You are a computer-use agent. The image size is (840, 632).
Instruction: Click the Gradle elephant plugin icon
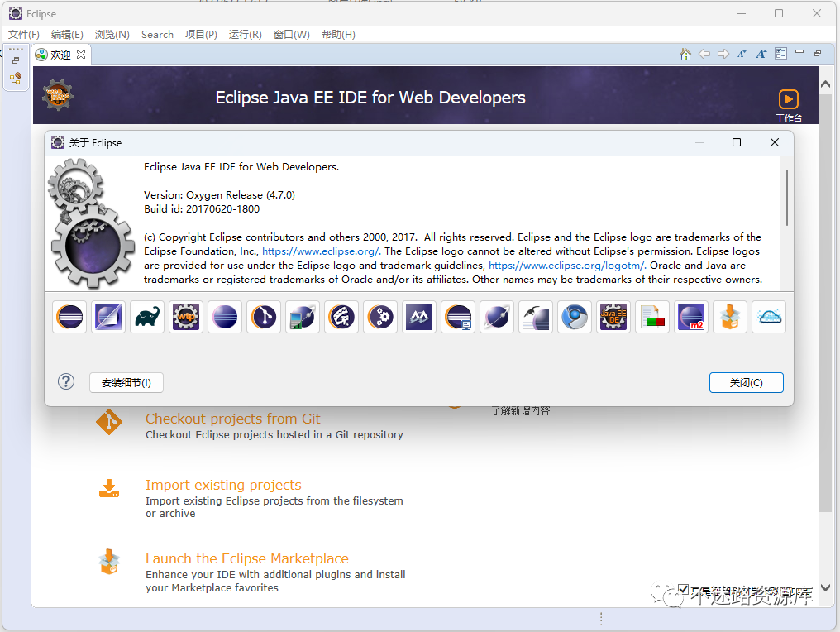[x=147, y=317]
